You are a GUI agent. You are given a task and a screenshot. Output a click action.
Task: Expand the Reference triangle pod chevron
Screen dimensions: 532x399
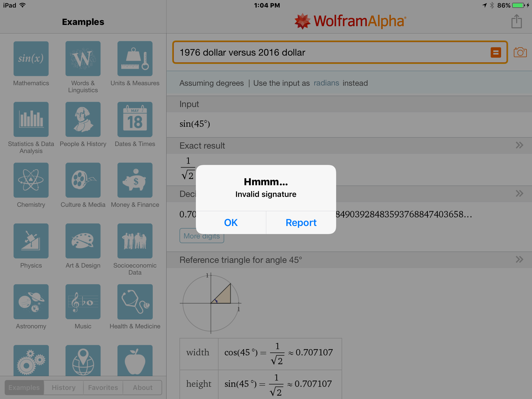[519, 260]
